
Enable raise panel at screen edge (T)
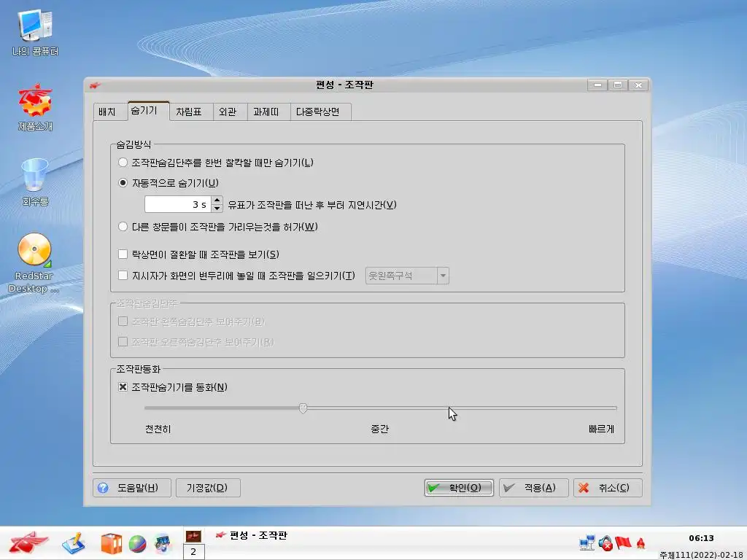coord(123,275)
